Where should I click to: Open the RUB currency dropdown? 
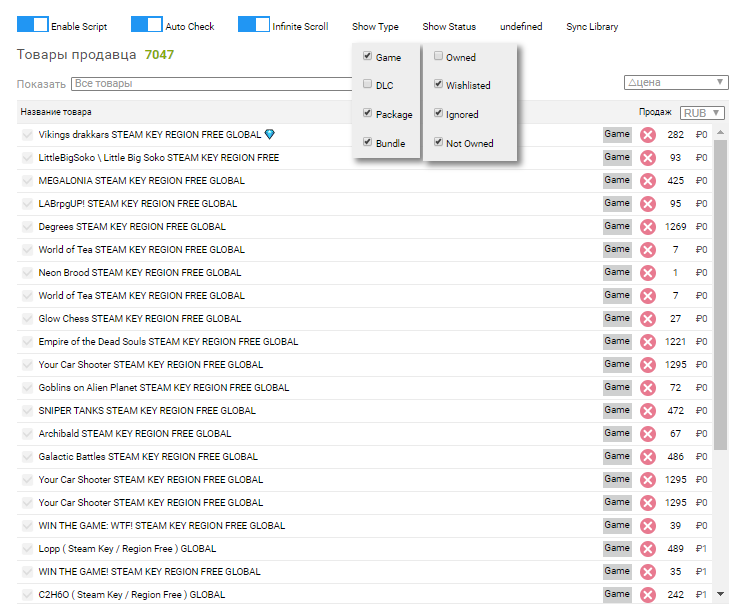click(702, 113)
